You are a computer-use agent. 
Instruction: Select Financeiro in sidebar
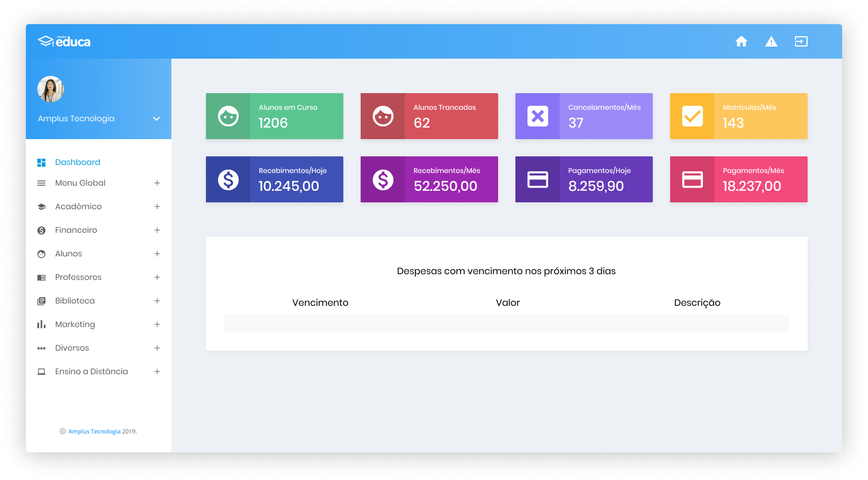76,230
